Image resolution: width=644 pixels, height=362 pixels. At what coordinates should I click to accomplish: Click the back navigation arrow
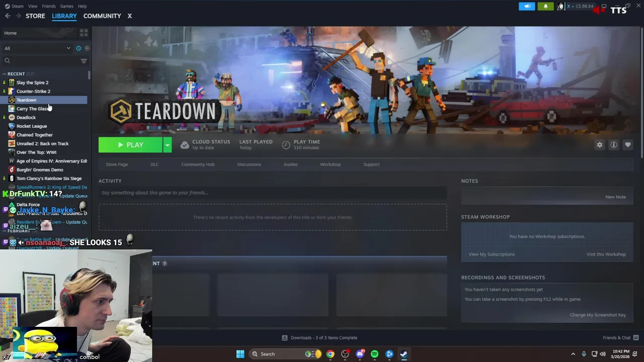click(x=8, y=16)
